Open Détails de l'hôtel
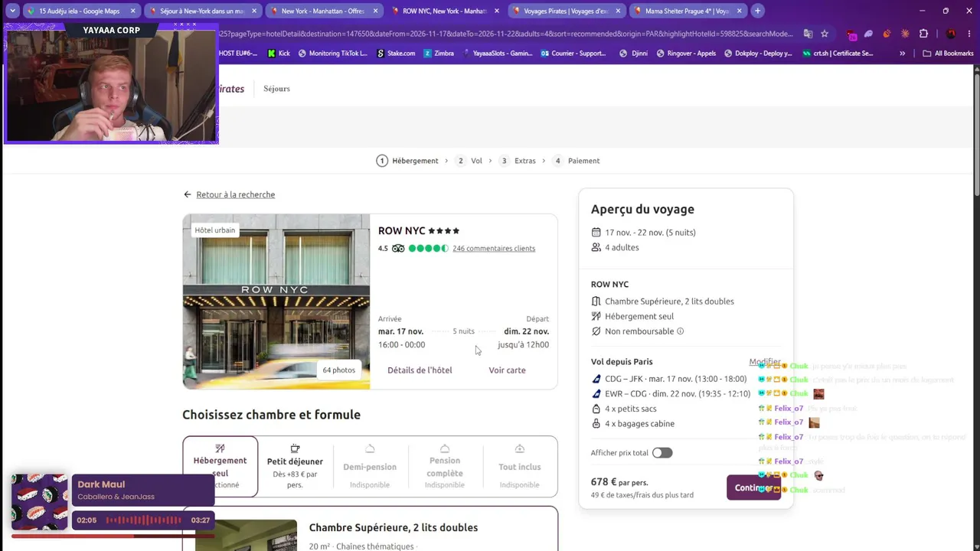The height and width of the screenshot is (551, 980). [x=420, y=370]
